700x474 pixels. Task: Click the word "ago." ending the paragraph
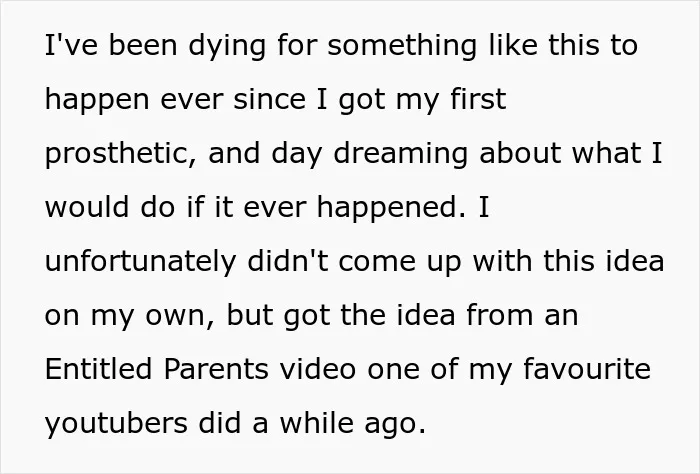point(396,424)
